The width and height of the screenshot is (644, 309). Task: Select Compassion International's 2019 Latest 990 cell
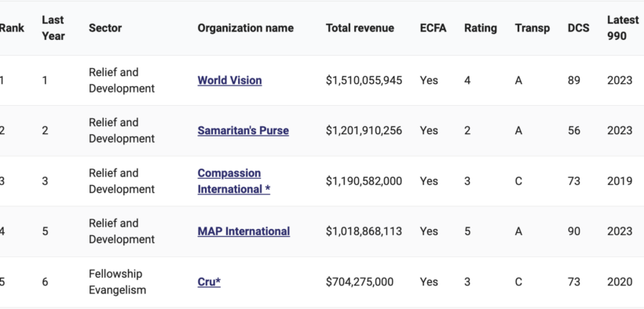(620, 181)
